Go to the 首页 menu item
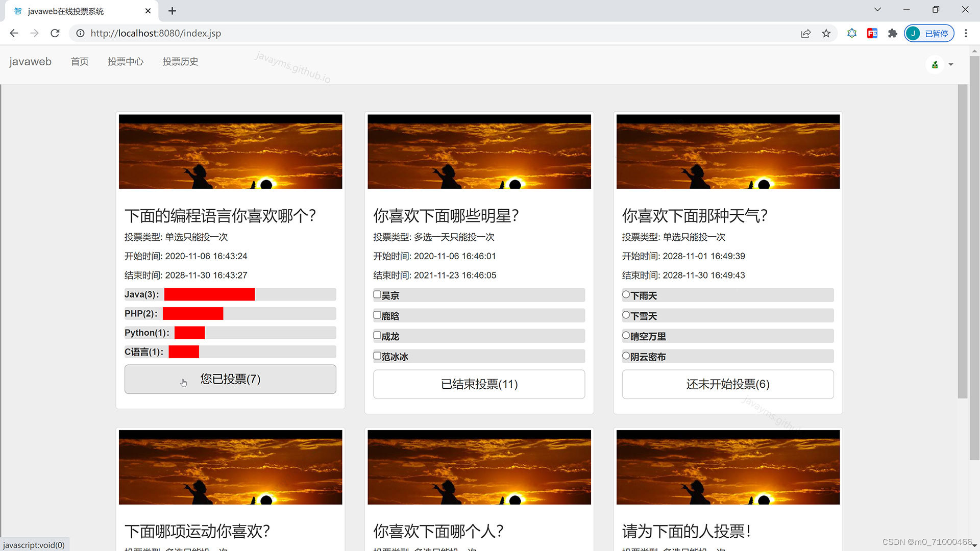 click(x=80, y=62)
